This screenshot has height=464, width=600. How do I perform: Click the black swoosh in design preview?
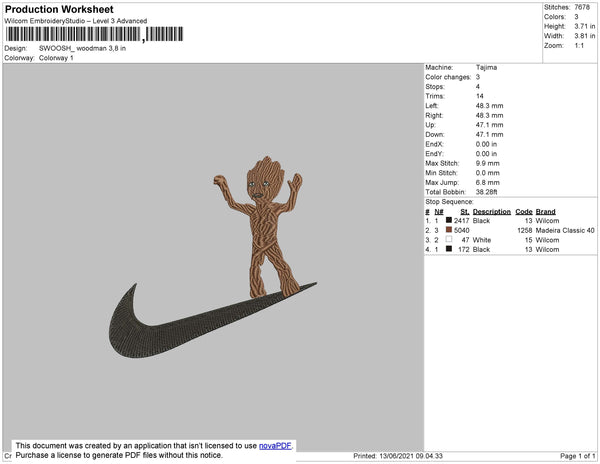(x=212, y=321)
